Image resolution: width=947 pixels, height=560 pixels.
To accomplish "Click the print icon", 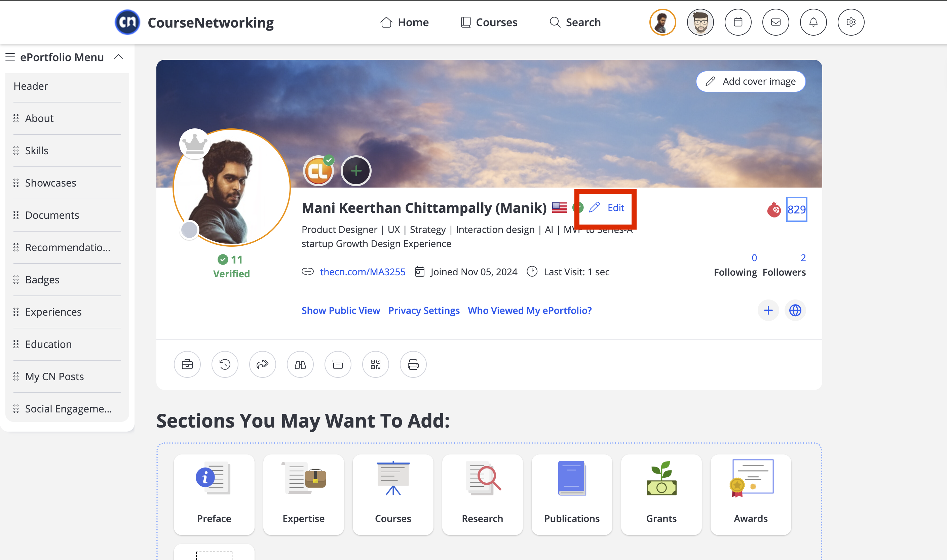I will tap(413, 364).
